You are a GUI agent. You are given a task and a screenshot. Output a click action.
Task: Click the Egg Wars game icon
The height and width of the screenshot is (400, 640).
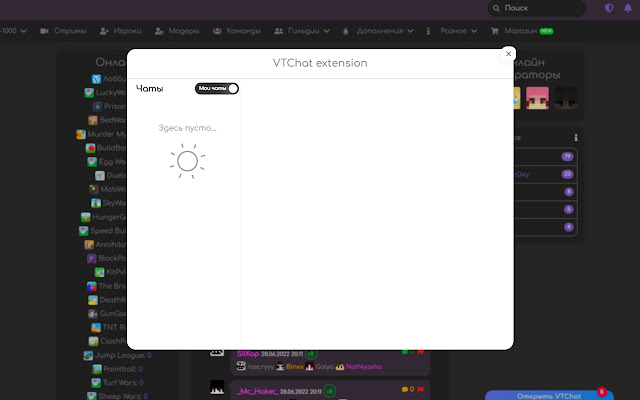(x=92, y=162)
